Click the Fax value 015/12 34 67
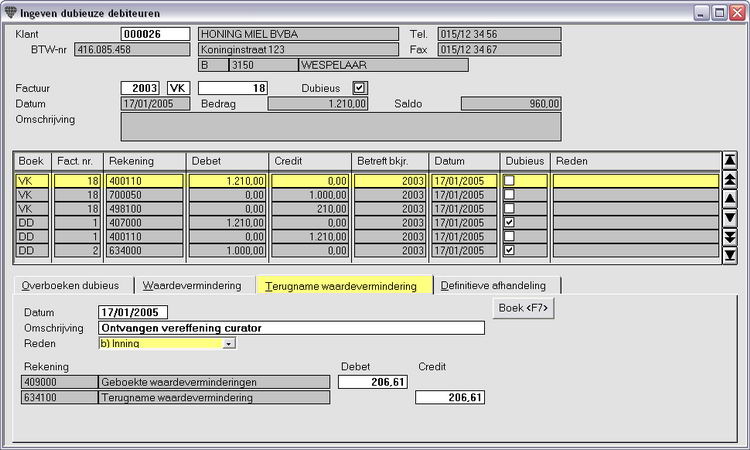Screen dimensions: 750x450 point(499,49)
